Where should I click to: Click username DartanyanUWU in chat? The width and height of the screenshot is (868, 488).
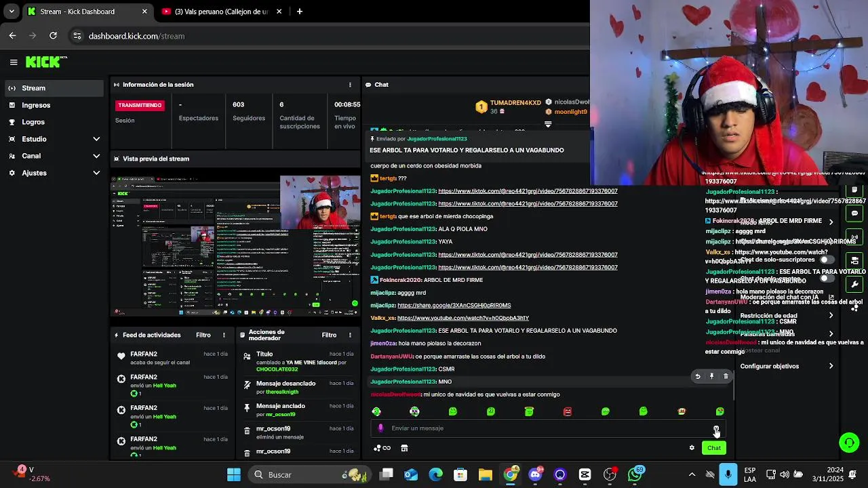(391, 357)
